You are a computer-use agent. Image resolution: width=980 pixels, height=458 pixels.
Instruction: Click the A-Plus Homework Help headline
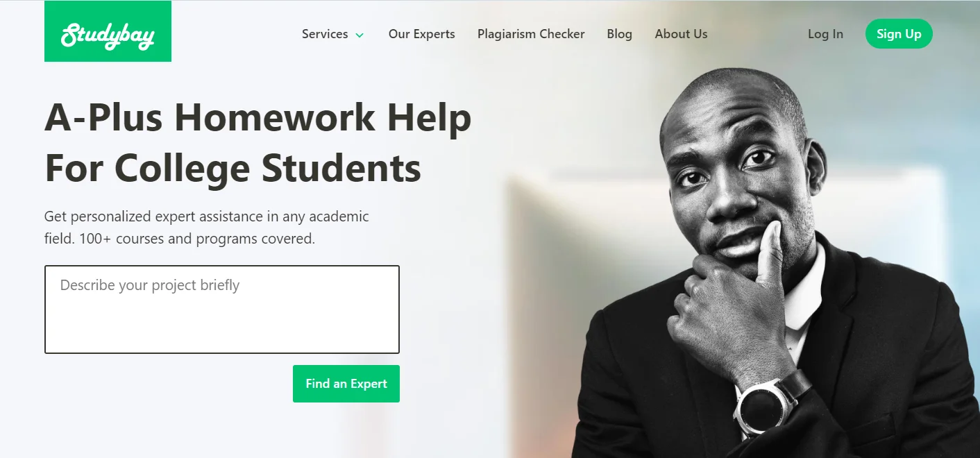258,117
